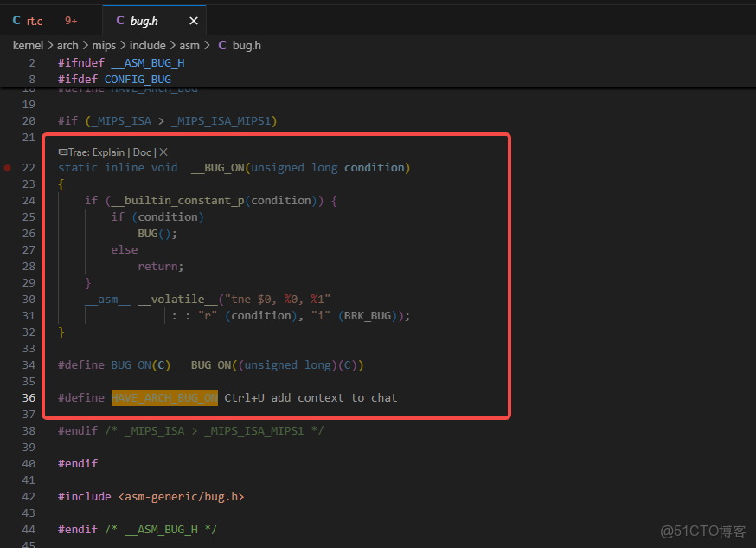Screen dimensions: 756x548
Task: Open the mips breadcrumb dropdown
Action: [104, 45]
